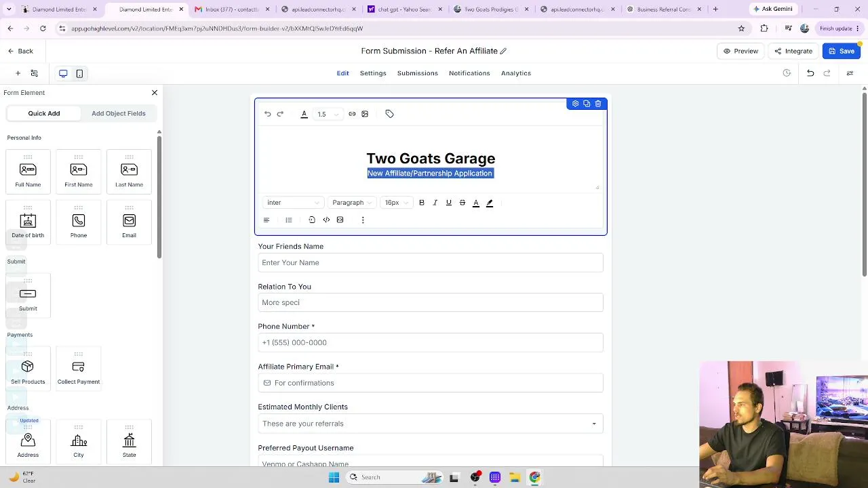The image size is (868, 488).
Task: Add the Full Name field element
Action: 28,172
